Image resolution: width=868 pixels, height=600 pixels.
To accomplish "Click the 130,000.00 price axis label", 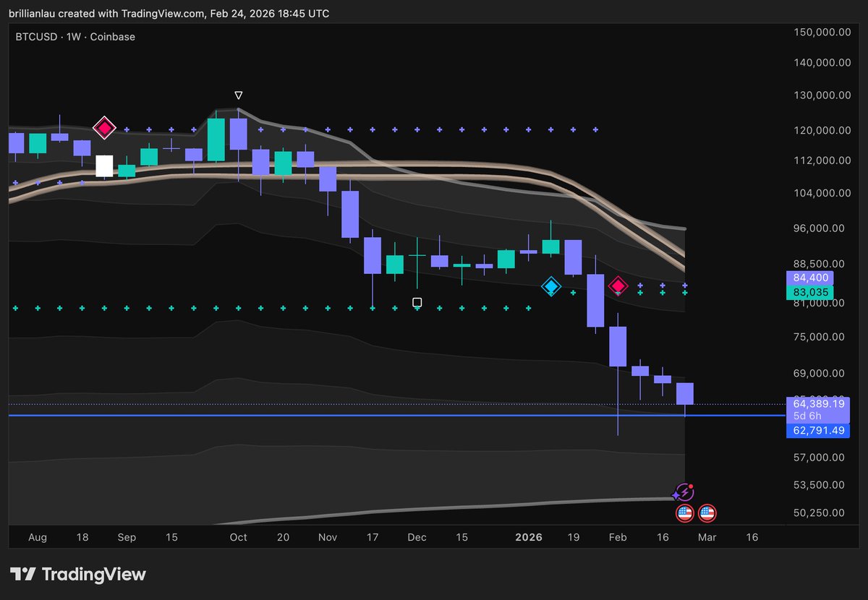I will point(821,95).
